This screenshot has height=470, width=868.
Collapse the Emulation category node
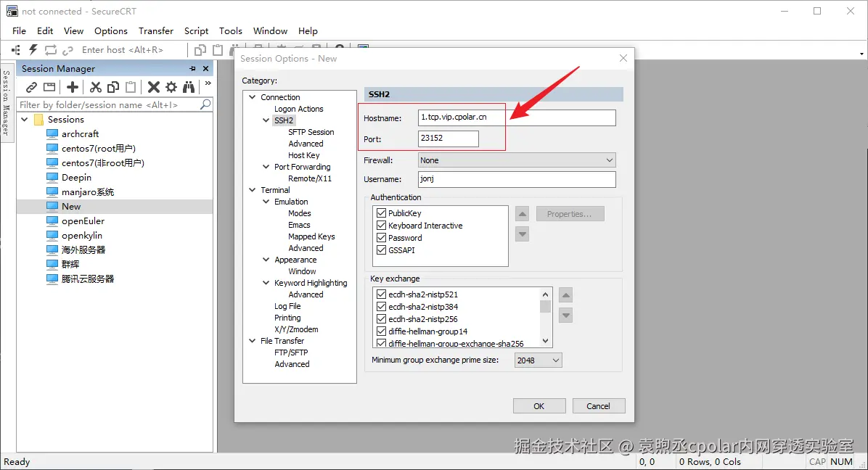tap(266, 201)
